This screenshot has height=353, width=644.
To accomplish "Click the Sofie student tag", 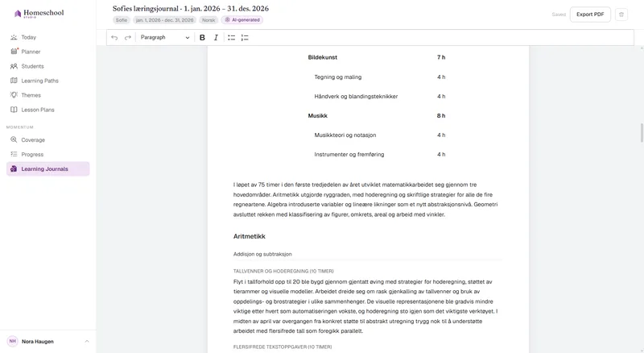I will (122, 20).
